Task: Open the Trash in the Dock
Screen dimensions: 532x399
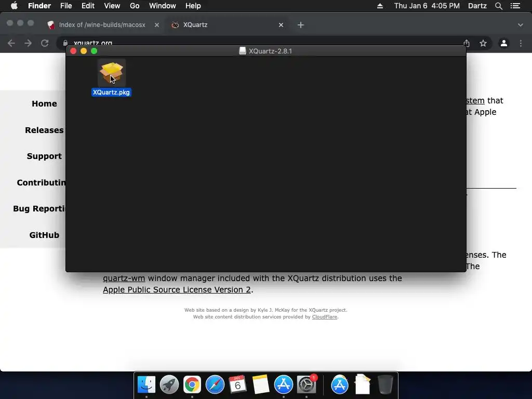Action: click(385, 384)
